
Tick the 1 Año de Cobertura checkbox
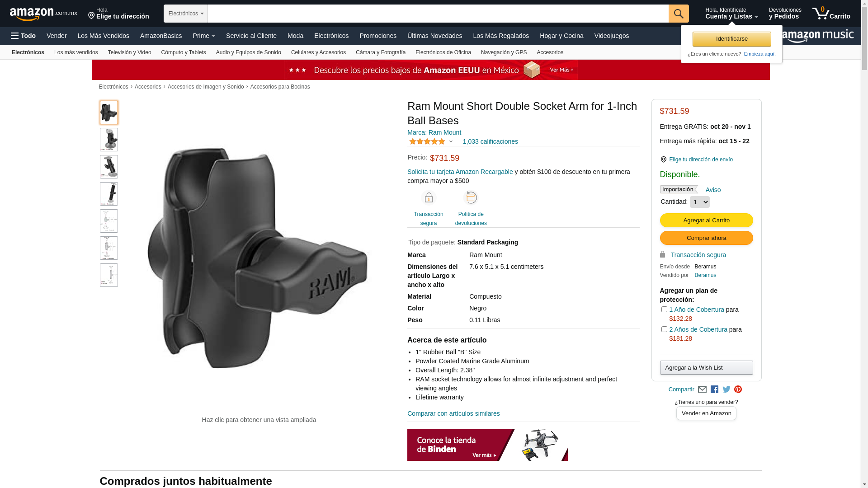tap(664, 310)
